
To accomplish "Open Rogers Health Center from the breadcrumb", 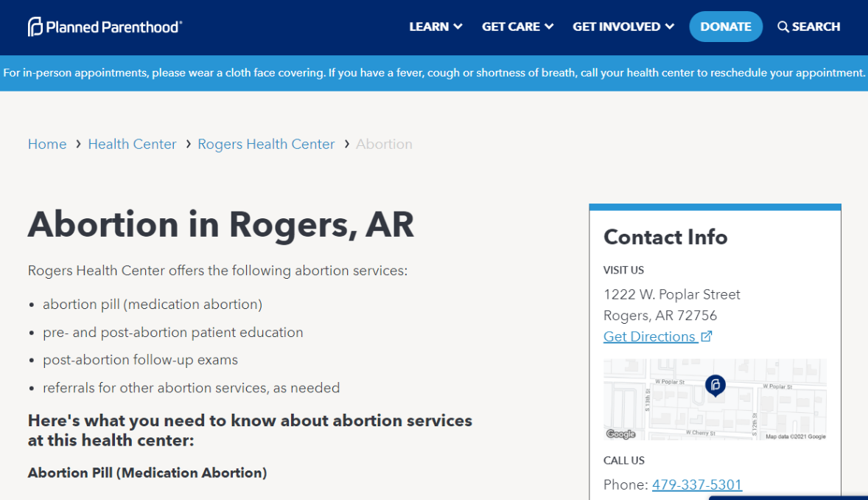I will pos(266,144).
